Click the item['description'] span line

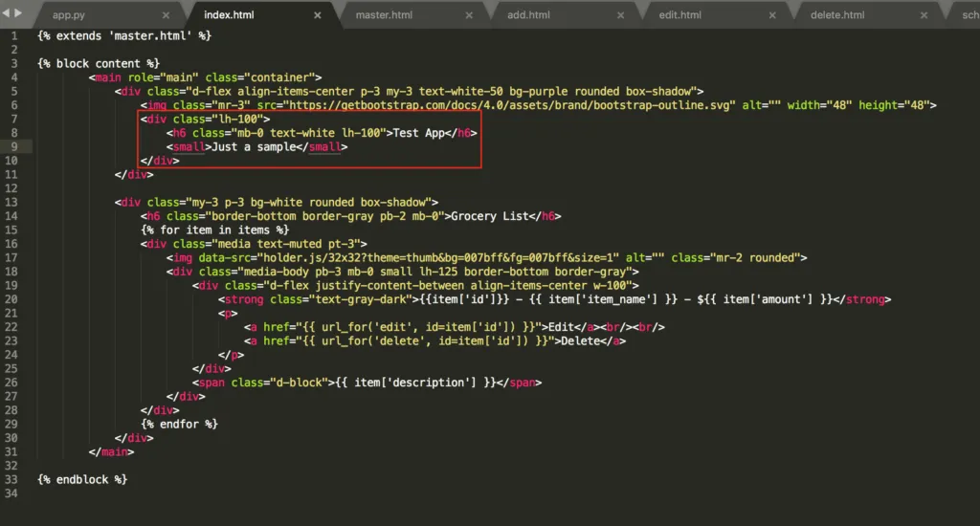point(367,383)
